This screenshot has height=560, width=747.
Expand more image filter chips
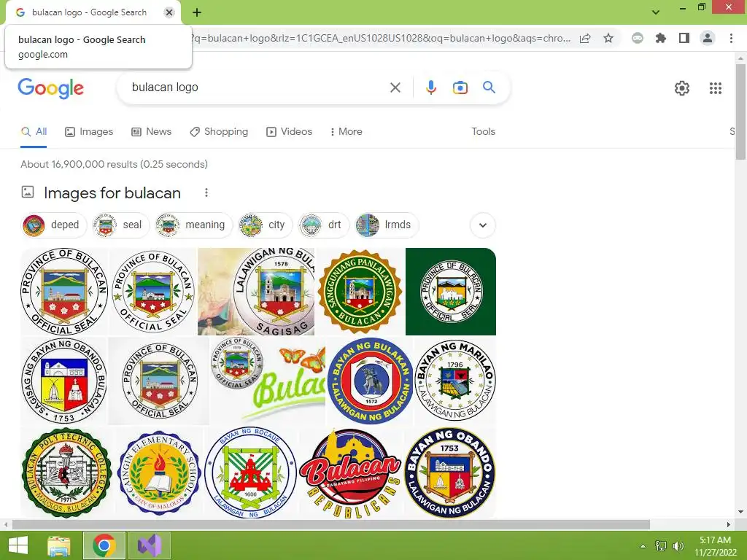(x=483, y=225)
